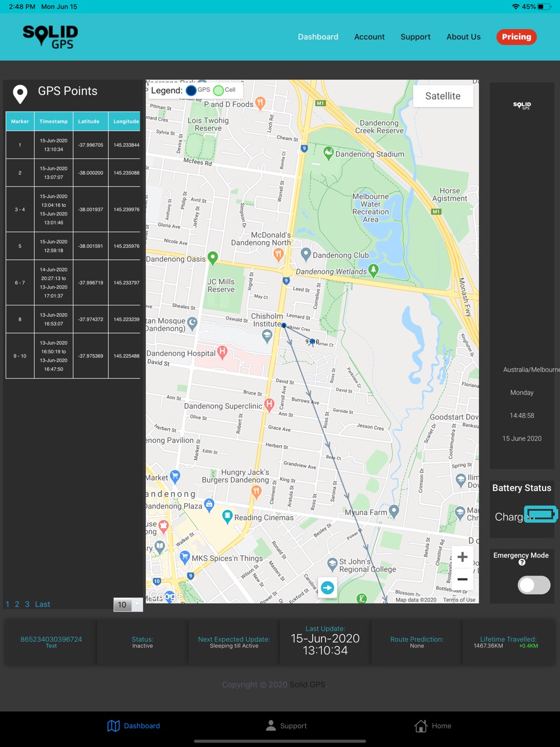Select marker 1 row in table

point(73,145)
